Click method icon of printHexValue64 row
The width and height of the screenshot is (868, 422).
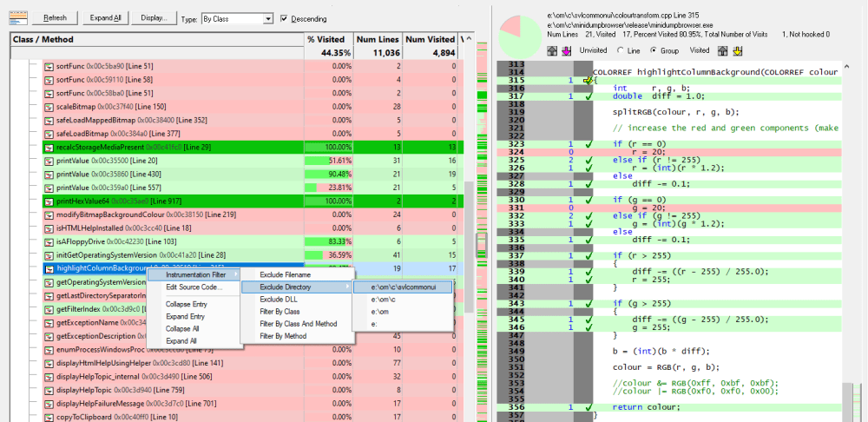49,201
